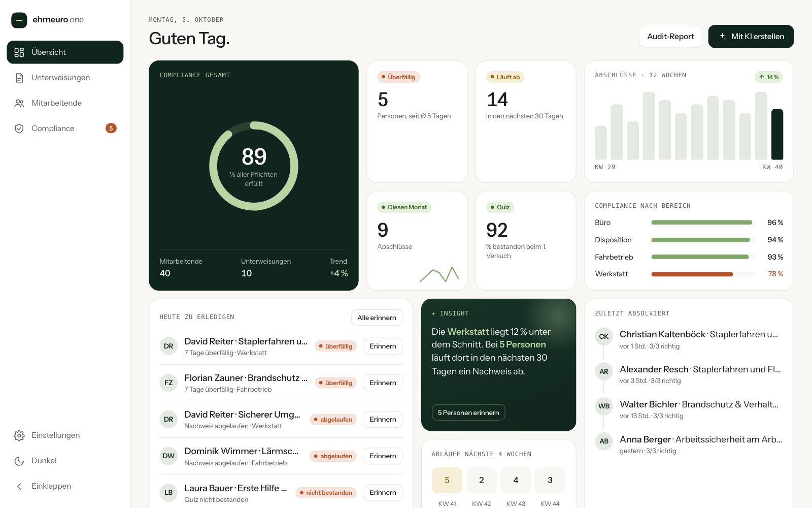This screenshot has height=508, width=812.
Task: Click the Dunkel moon icon
Action: point(19,461)
